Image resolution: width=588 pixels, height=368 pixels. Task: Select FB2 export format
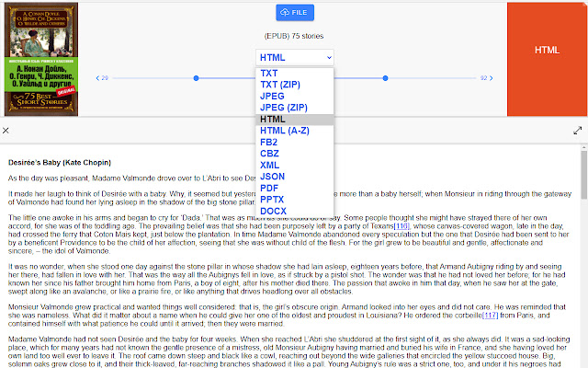[x=295, y=142]
